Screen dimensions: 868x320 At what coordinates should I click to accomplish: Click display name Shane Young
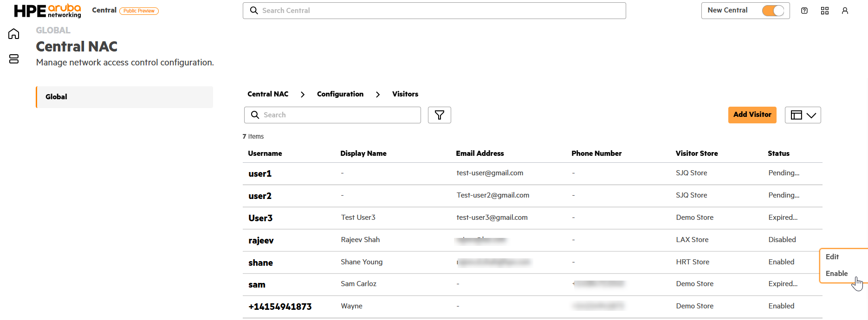(362, 262)
